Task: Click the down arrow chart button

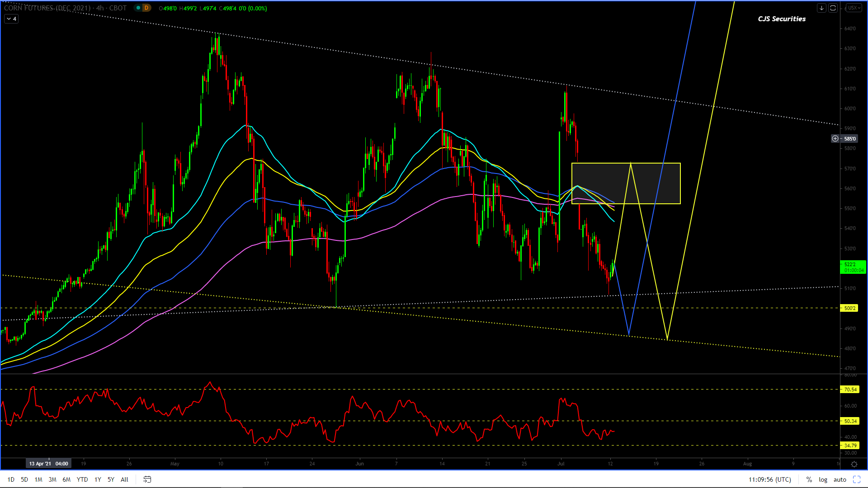Action: click(821, 8)
